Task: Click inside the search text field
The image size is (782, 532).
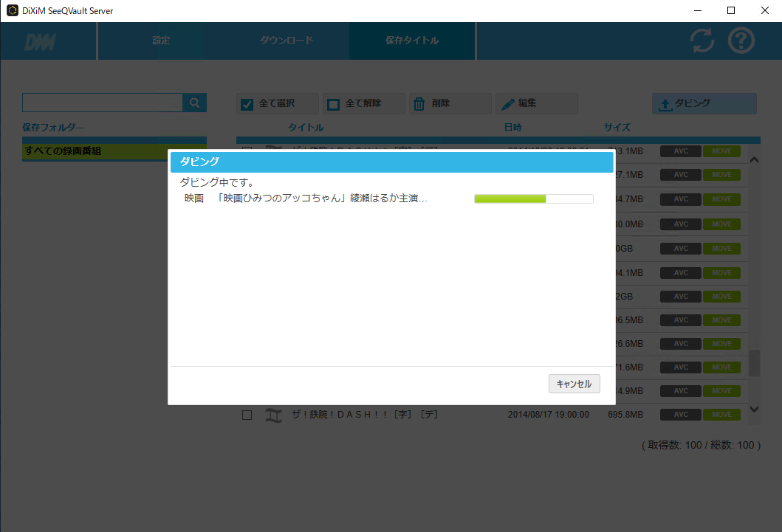Action: (102, 103)
